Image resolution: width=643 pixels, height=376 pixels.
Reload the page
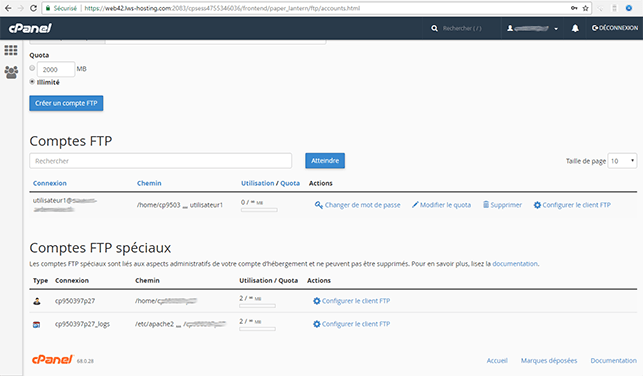pos(33,8)
